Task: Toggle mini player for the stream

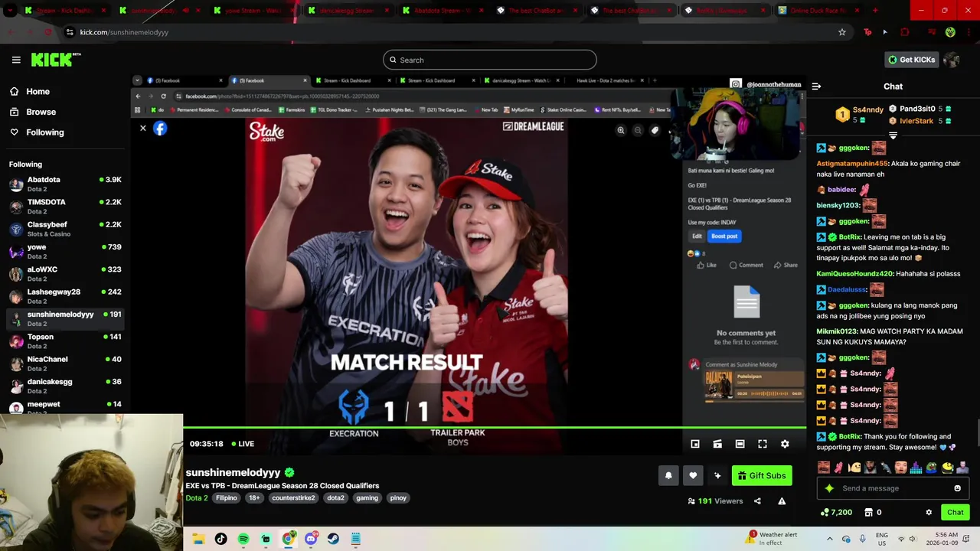Action: coord(695,444)
